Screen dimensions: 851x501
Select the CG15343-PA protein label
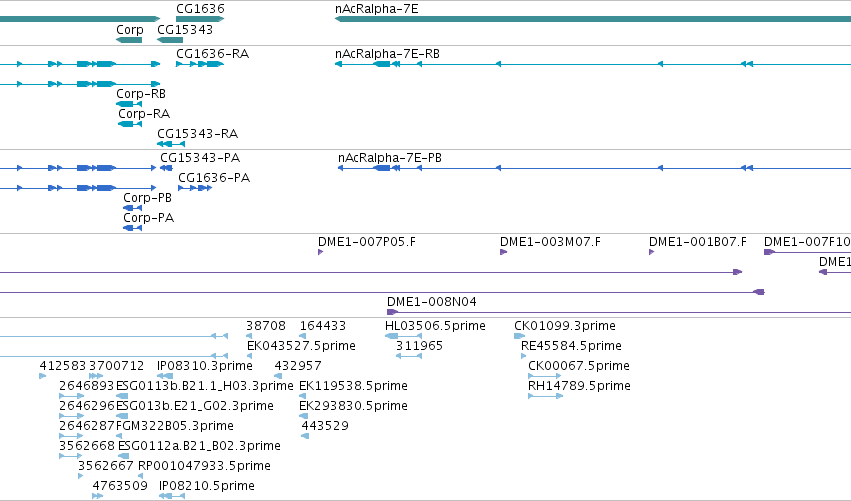coord(200,157)
